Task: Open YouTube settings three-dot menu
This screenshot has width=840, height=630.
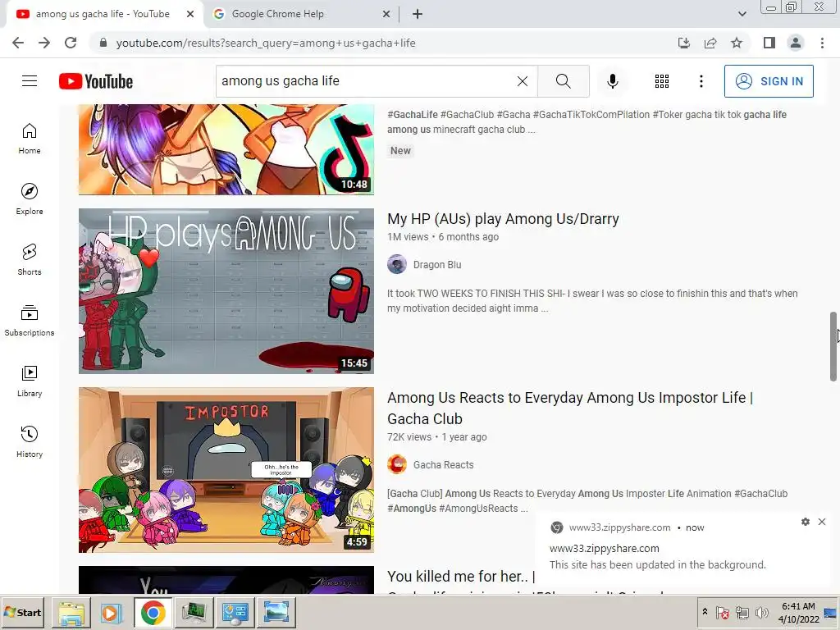Action: pyautogui.click(x=701, y=81)
